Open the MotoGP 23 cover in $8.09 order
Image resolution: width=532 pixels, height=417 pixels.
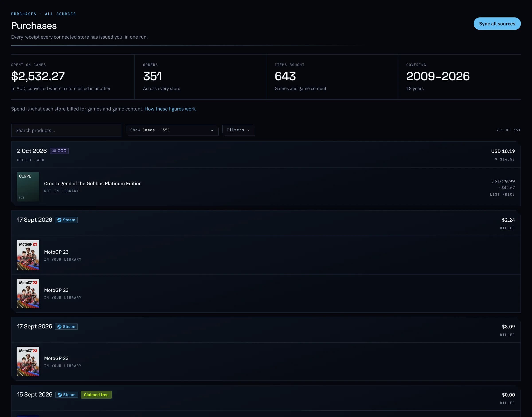(x=28, y=362)
